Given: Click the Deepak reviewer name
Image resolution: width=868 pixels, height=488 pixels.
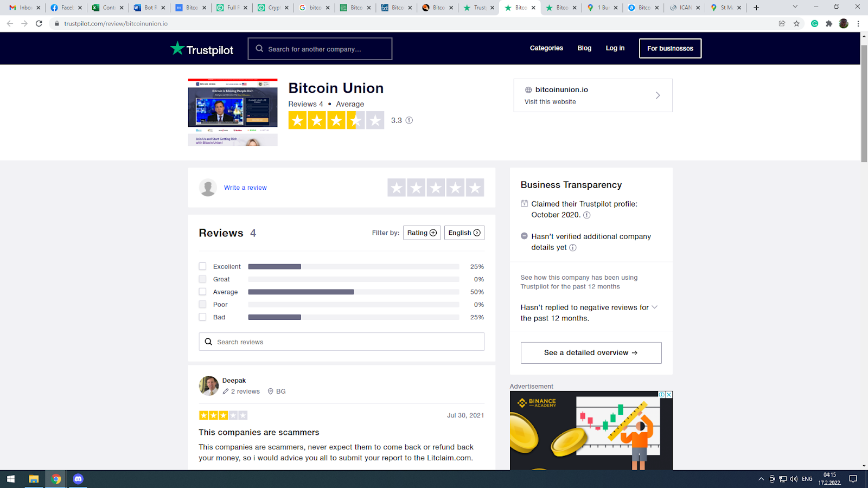Looking at the screenshot, I should pyautogui.click(x=234, y=381).
